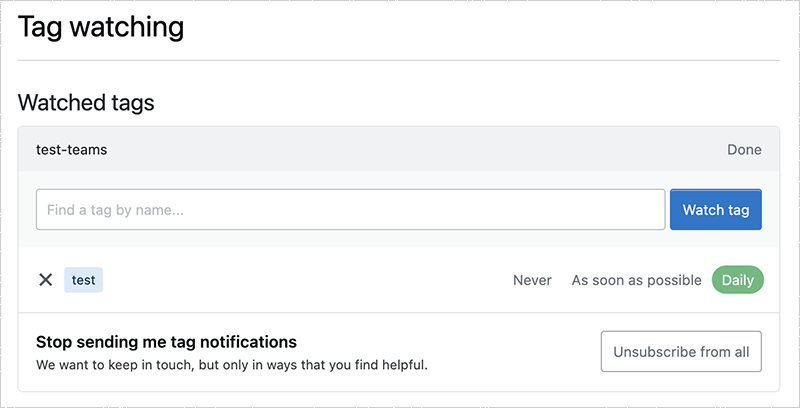Choose As soon as possible frequency
The width and height of the screenshot is (800, 408).
point(636,280)
